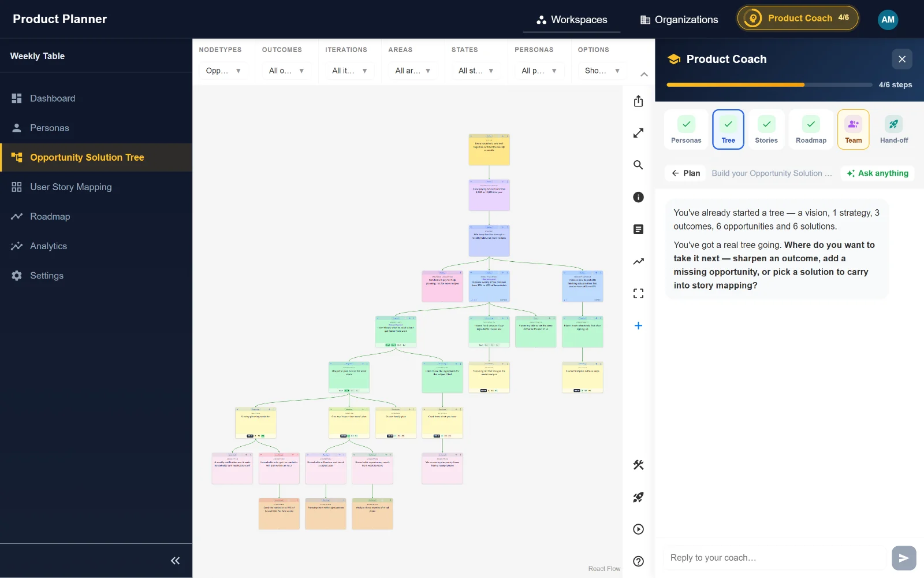
Task: Click the share/export icon in canvas toolbar
Action: [x=638, y=101]
